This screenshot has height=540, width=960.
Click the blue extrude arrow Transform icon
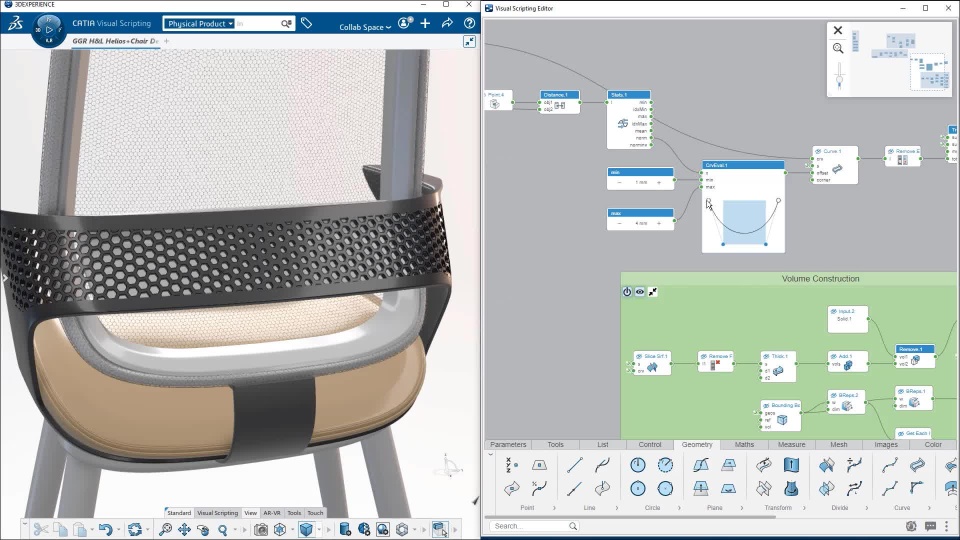[791, 465]
